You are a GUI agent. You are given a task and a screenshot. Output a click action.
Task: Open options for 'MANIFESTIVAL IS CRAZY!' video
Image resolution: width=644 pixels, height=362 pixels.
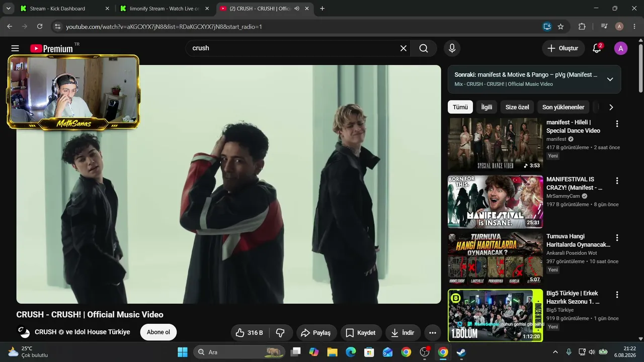(x=617, y=181)
